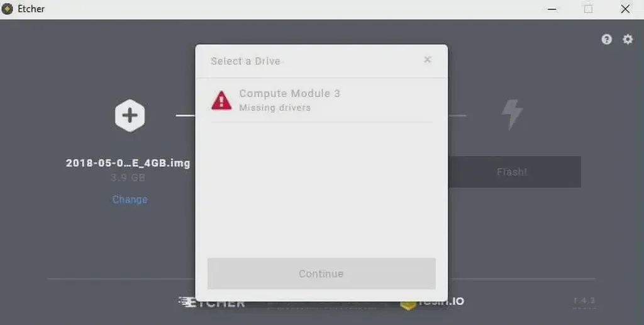Image resolution: width=644 pixels, height=325 pixels.
Task: Click Continue in the drive dialog
Action: tap(321, 273)
